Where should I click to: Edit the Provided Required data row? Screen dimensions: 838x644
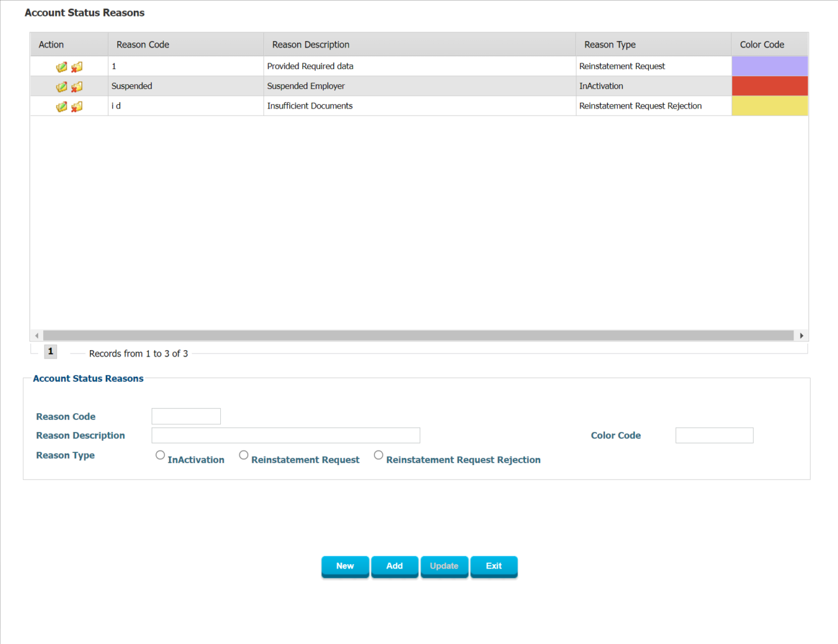tap(62, 67)
